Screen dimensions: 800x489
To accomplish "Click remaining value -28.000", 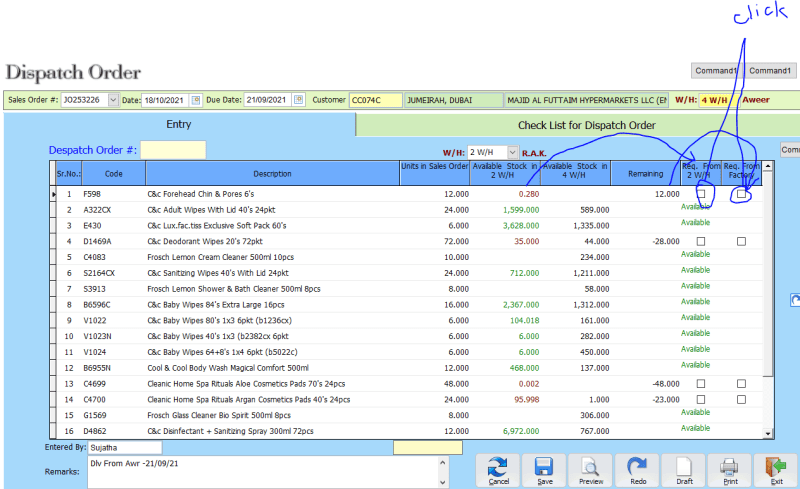I will [666, 241].
